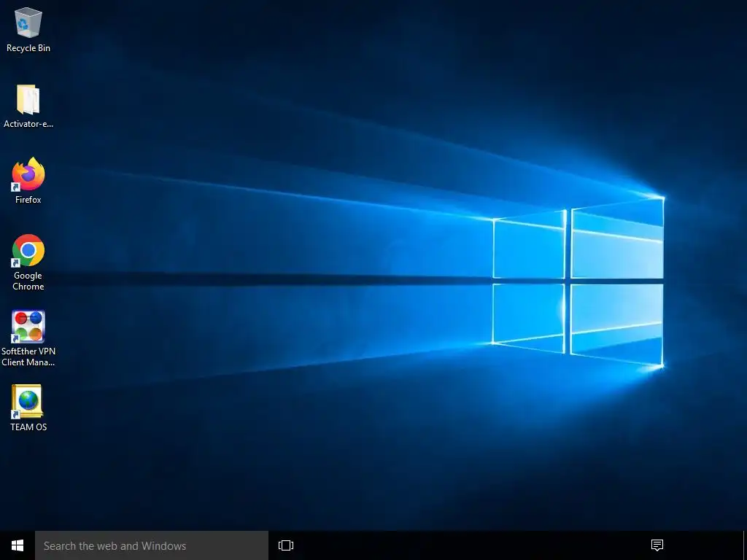Click the Show desktop sliver at taskbar end

coord(745,545)
